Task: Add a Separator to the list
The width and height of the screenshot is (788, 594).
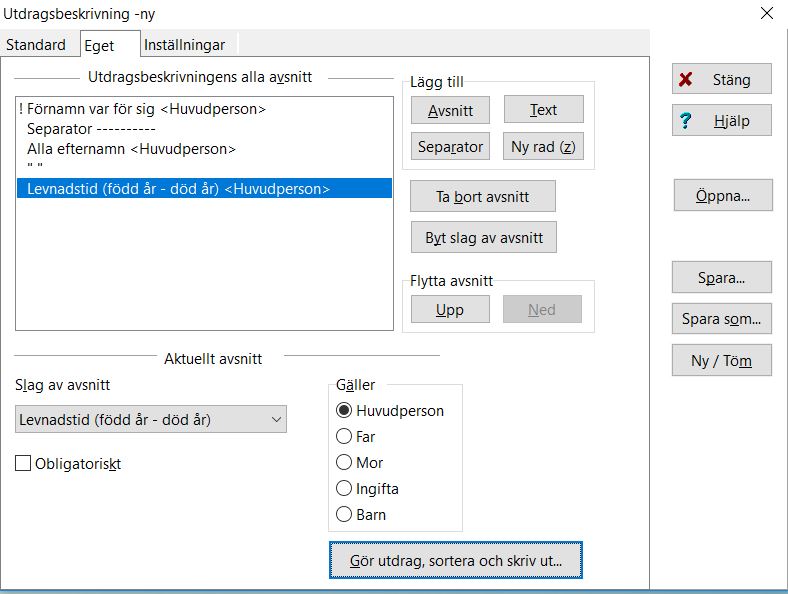Action: pyautogui.click(x=450, y=147)
